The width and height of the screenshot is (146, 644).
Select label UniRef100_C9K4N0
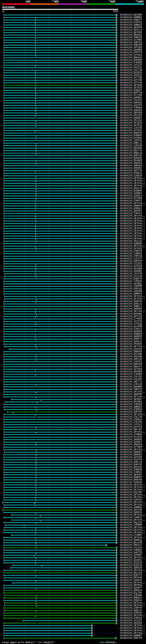tap(131, 595)
